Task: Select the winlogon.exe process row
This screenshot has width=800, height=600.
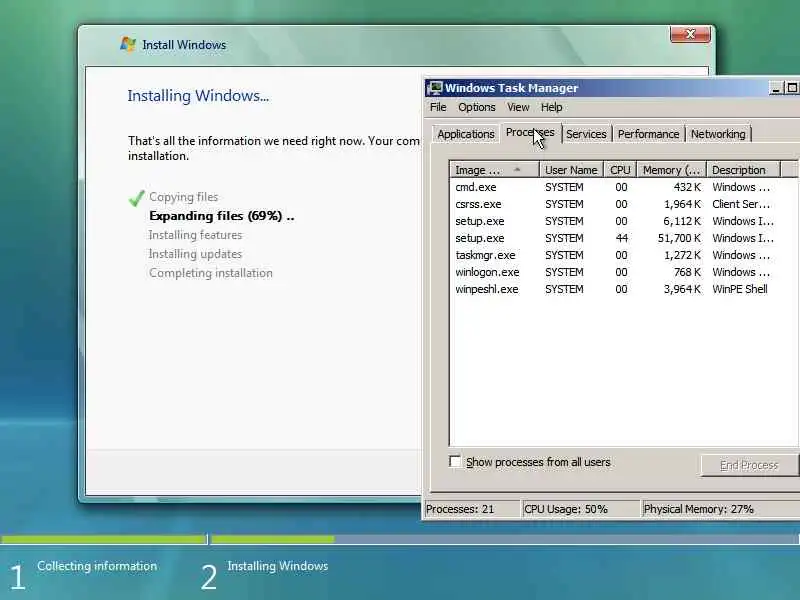Action: click(622, 272)
